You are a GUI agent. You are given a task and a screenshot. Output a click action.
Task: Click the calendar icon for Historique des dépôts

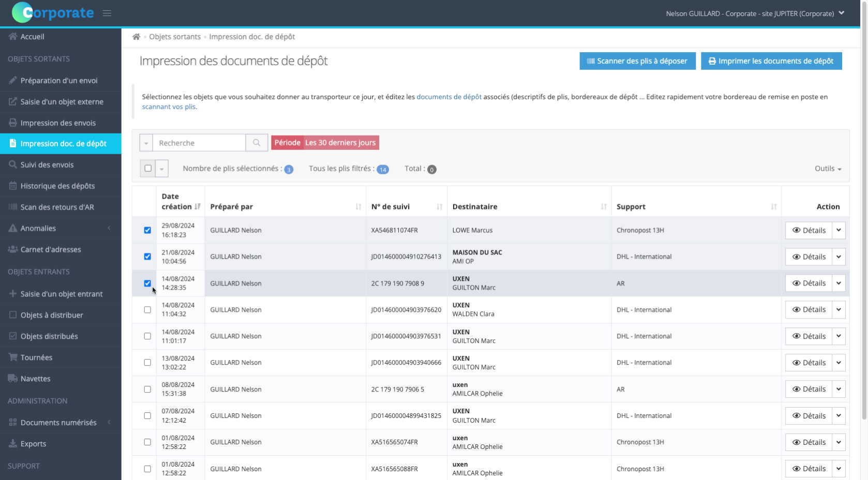tap(13, 186)
